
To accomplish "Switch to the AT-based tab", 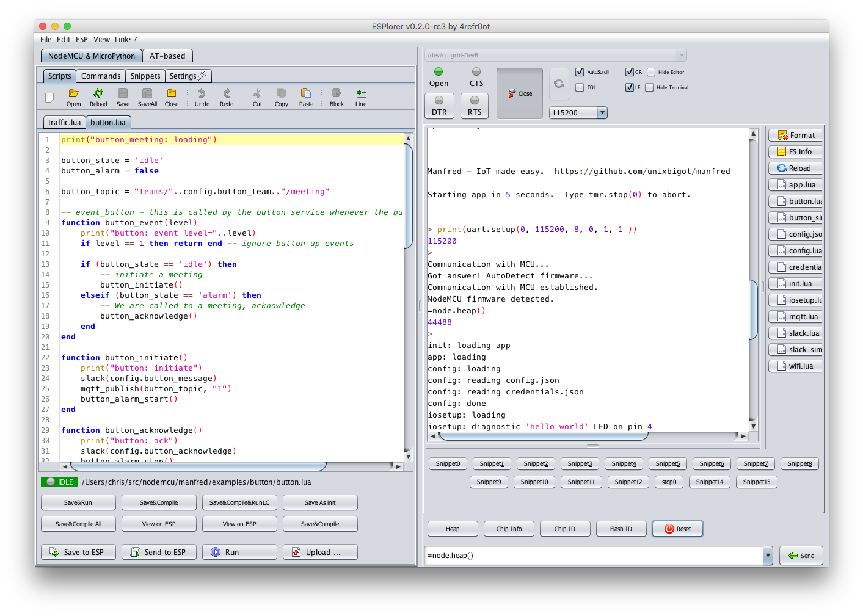I will (167, 56).
